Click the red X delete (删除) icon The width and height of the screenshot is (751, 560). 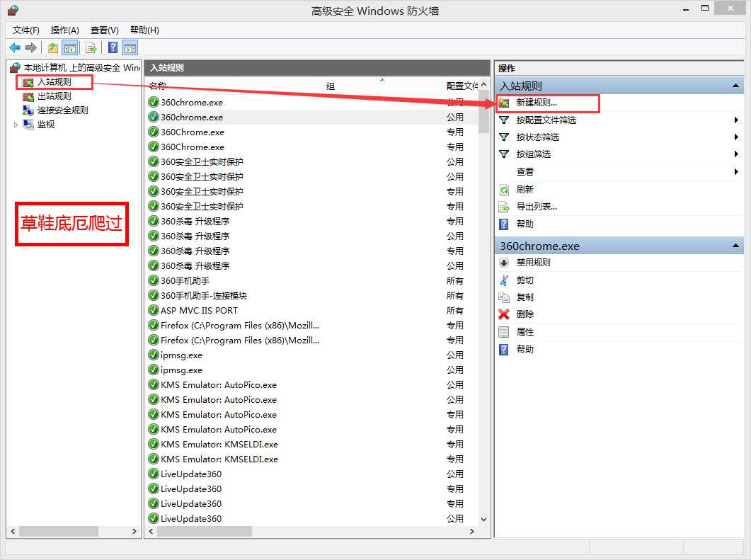coord(504,314)
